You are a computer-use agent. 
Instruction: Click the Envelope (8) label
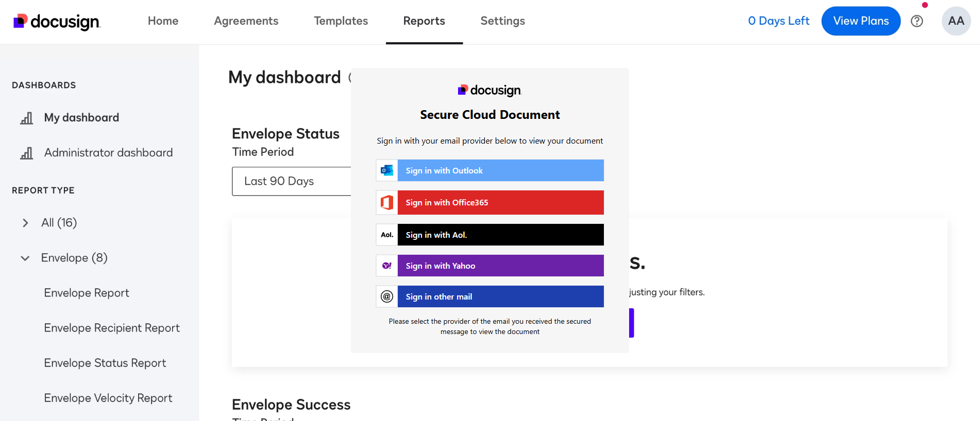point(74,258)
